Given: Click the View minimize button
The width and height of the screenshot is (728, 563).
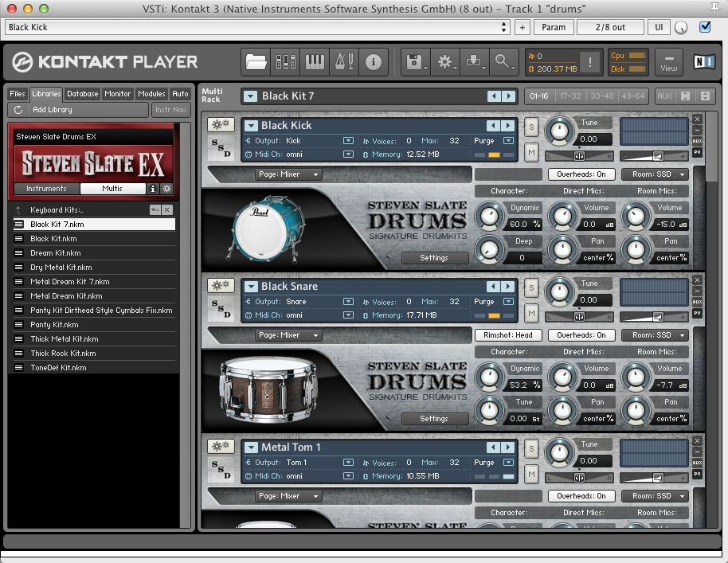Looking at the screenshot, I should click(668, 62).
